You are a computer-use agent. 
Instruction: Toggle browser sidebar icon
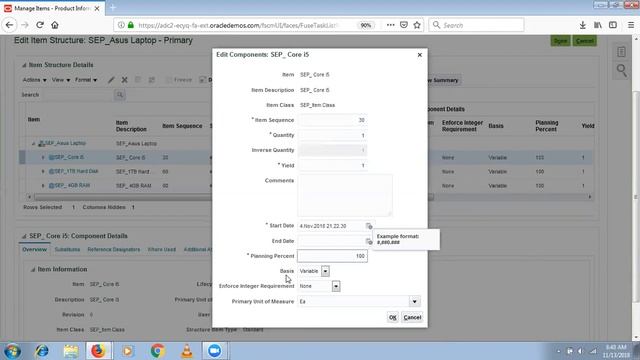(x=613, y=25)
